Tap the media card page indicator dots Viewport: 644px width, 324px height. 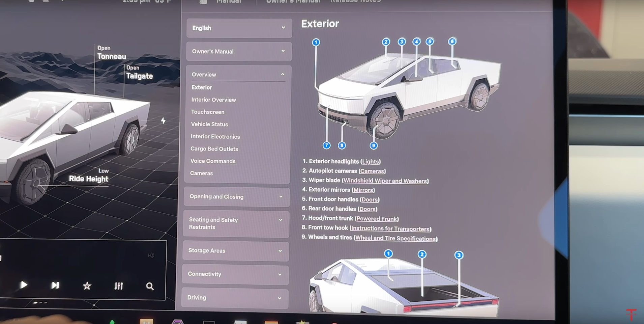[x=40, y=303]
